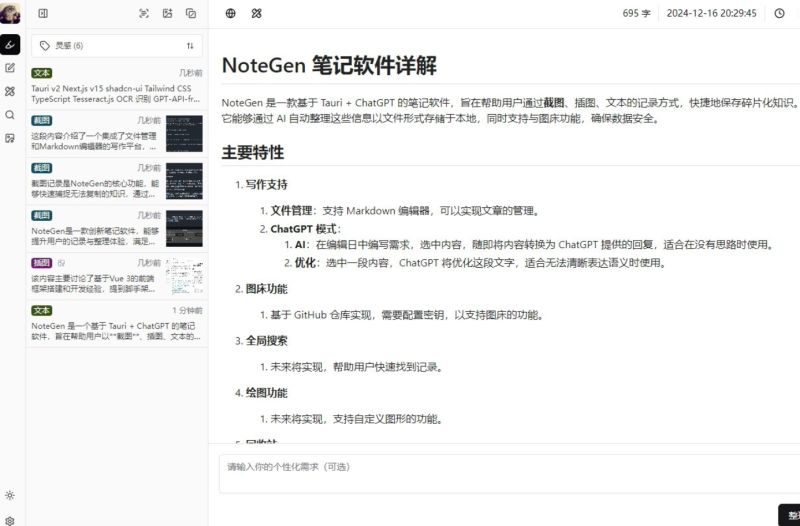The height and width of the screenshot is (526, 800).
Task: Click the sidebar icon directly below the editor icon
Action: [x=10, y=91]
